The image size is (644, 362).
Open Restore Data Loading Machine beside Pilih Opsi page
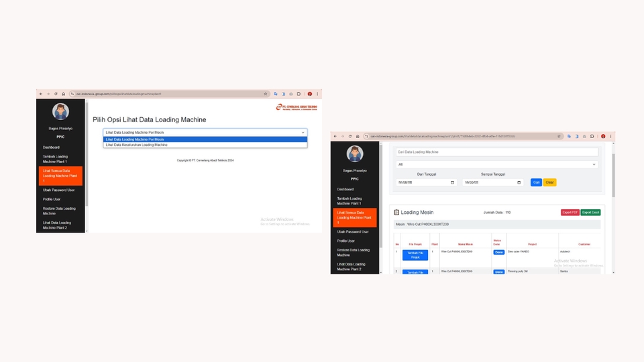click(x=60, y=211)
